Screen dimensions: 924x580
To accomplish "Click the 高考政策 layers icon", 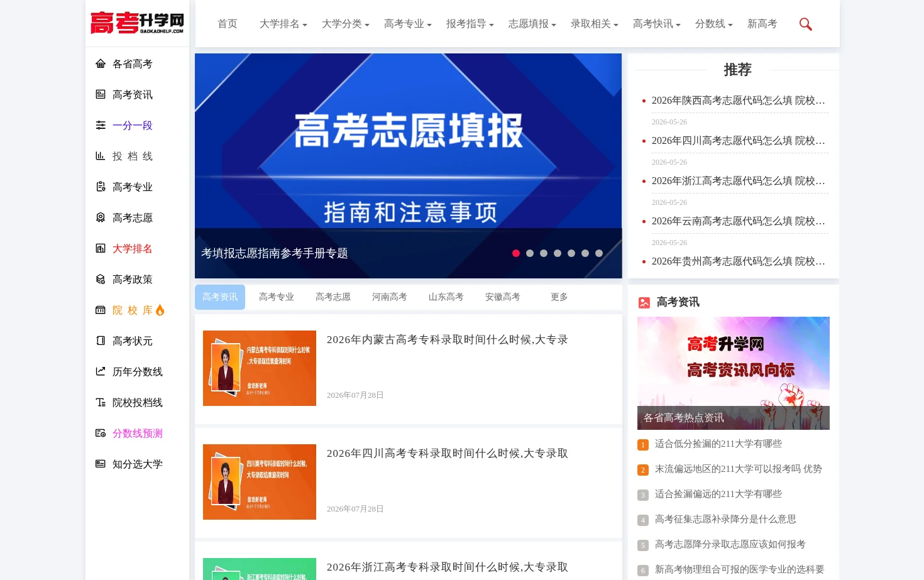I will [x=101, y=279].
